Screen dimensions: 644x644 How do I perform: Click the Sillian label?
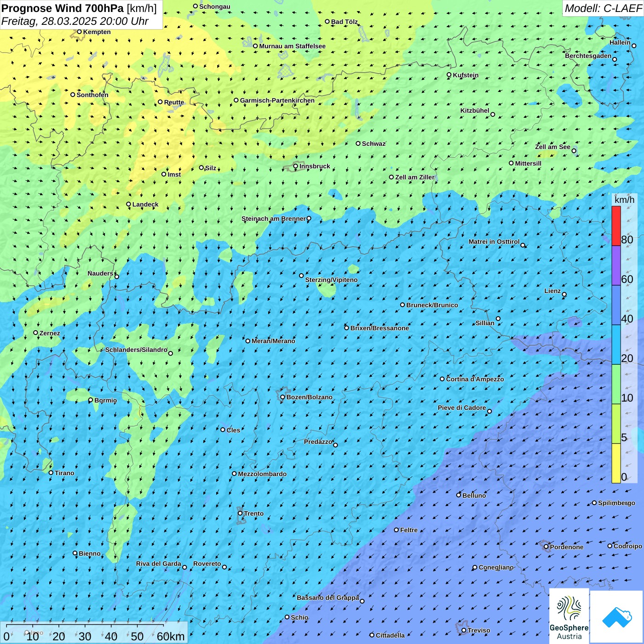click(x=485, y=323)
